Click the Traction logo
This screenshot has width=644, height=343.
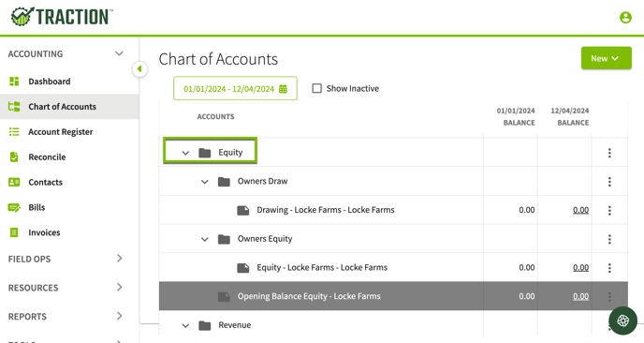pos(62,17)
